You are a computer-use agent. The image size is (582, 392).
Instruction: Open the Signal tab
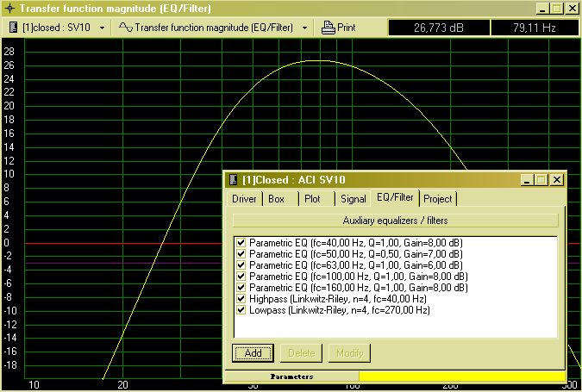353,199
